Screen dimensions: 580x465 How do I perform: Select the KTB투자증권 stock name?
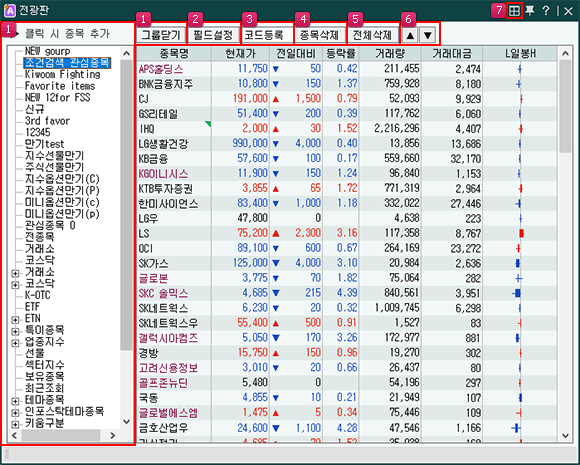coord(166,188)
